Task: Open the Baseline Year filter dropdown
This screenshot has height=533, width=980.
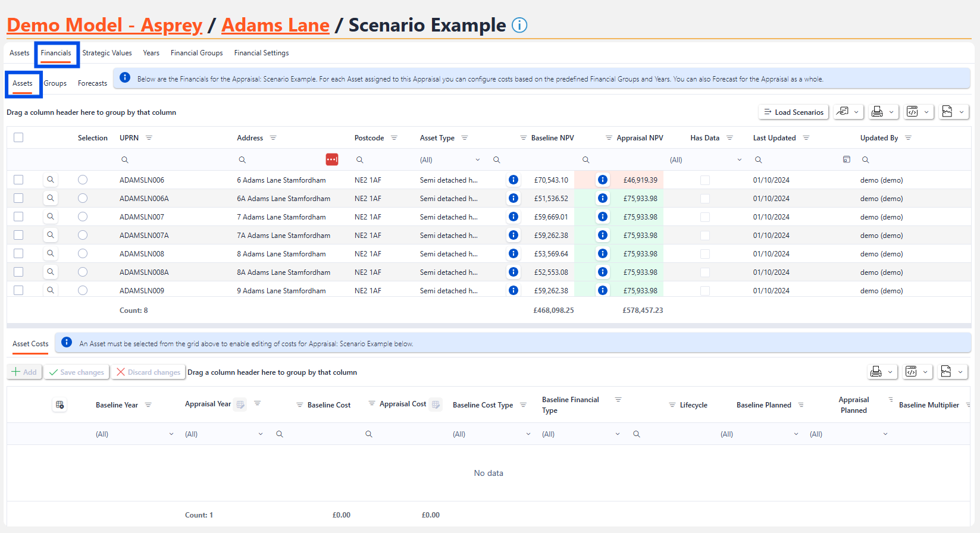Action: [x=135, y=434]
